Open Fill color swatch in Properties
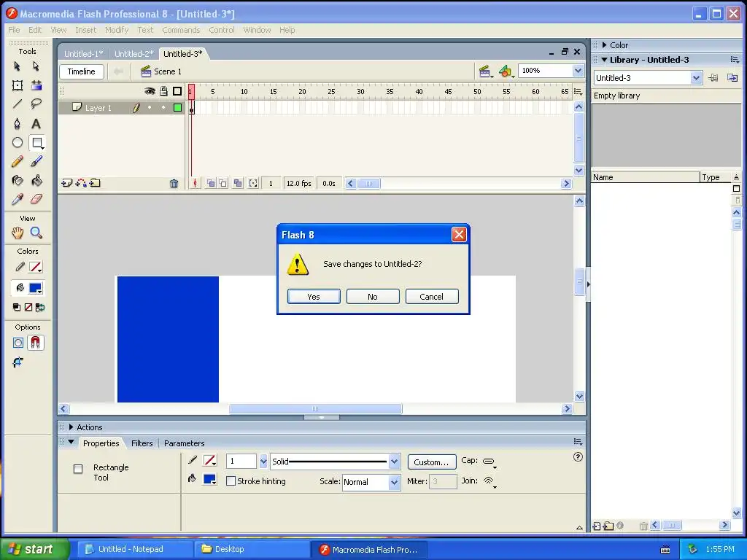The height and width of the screenshot is (560, 747). pos(209,479)
